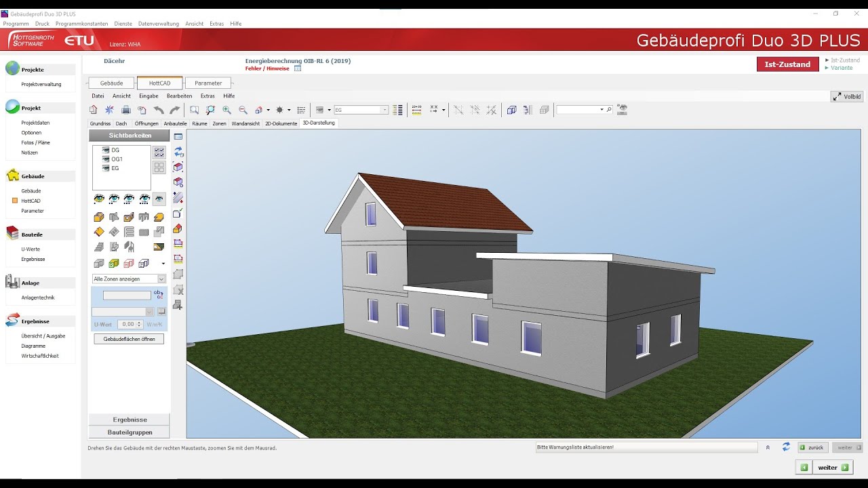
Task: Click the green zone box icon
Action: pos(114,263)
